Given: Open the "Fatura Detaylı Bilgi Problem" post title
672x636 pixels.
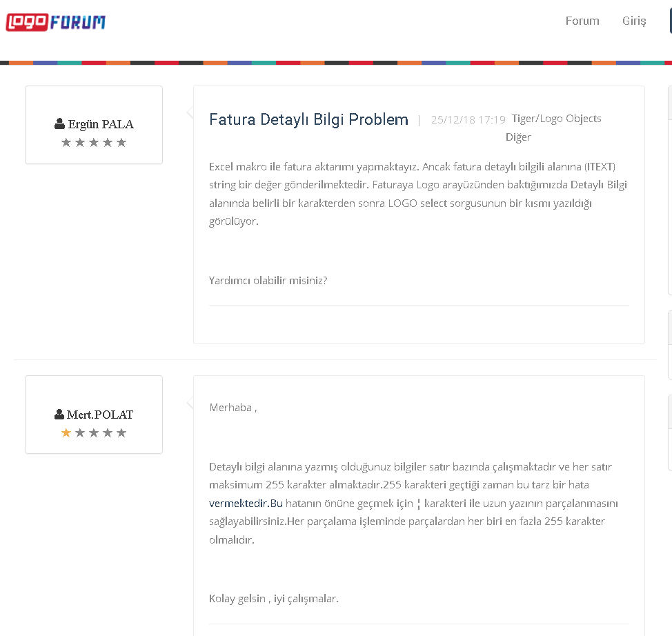Looking at the screenshot, I should pos(308,119).
